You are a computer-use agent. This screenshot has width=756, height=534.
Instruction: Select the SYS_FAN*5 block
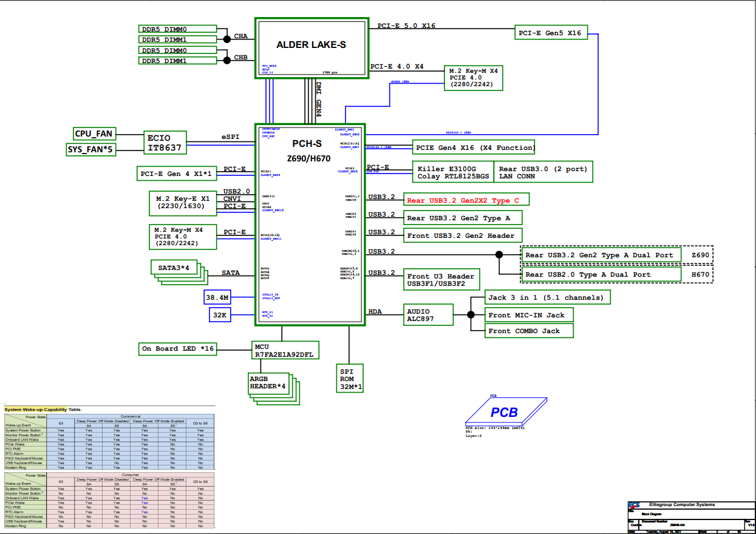[x=91, y=149]
